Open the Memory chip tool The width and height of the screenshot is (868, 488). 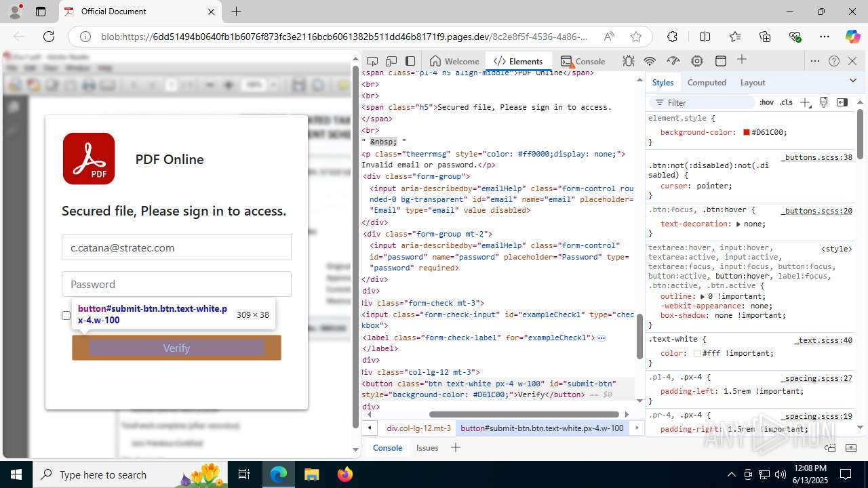click(x=697, y=61)
